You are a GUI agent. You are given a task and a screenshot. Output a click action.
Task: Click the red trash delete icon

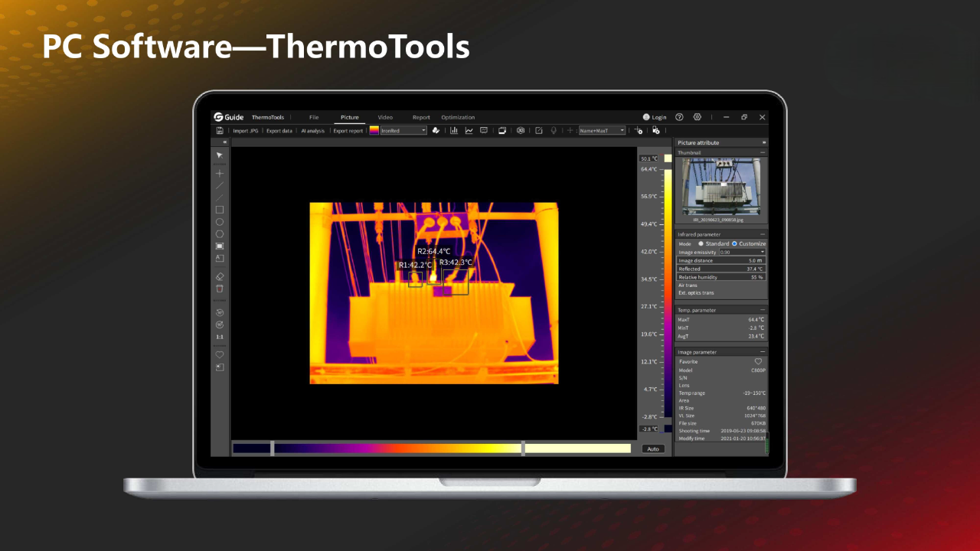[220, 289]
